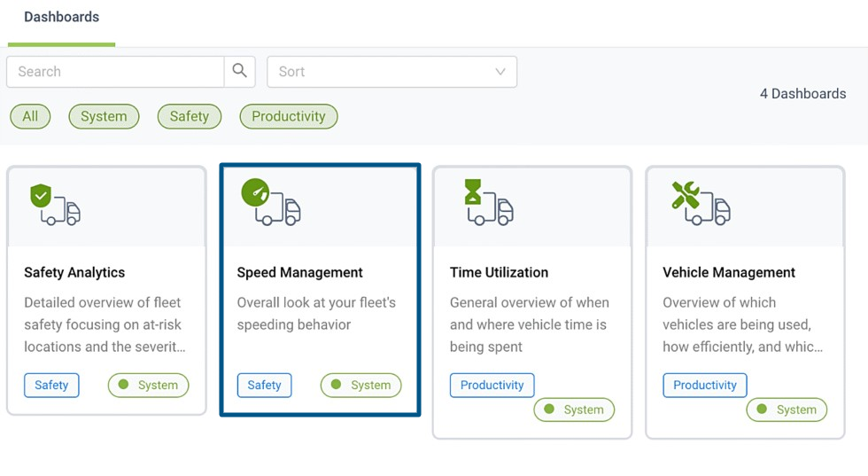Image resolution: width=868 pixels, height=476 pixels.
Task: Focus the Search input field
Action: coord(115,72)
